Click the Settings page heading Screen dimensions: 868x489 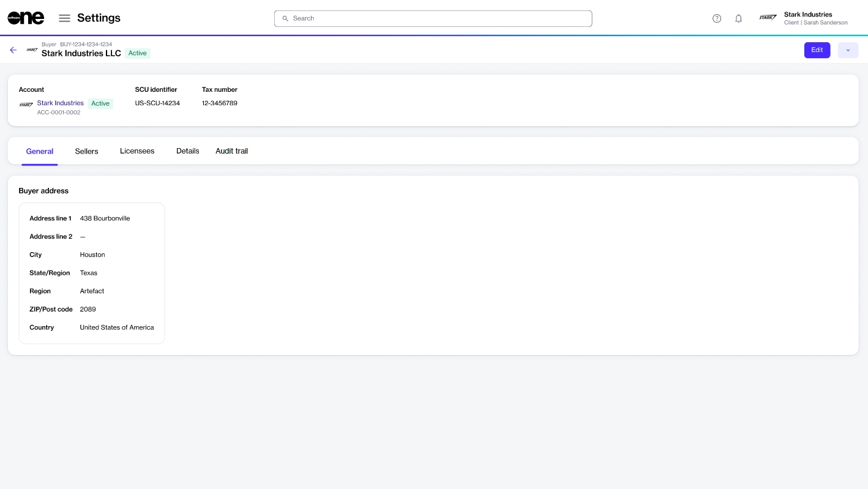coord(99,18)
